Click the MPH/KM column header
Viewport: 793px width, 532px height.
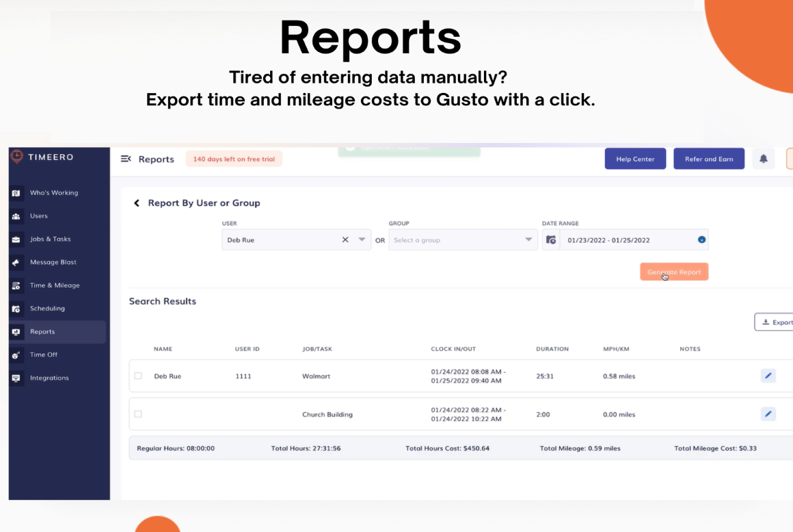(x=616, y=349)
